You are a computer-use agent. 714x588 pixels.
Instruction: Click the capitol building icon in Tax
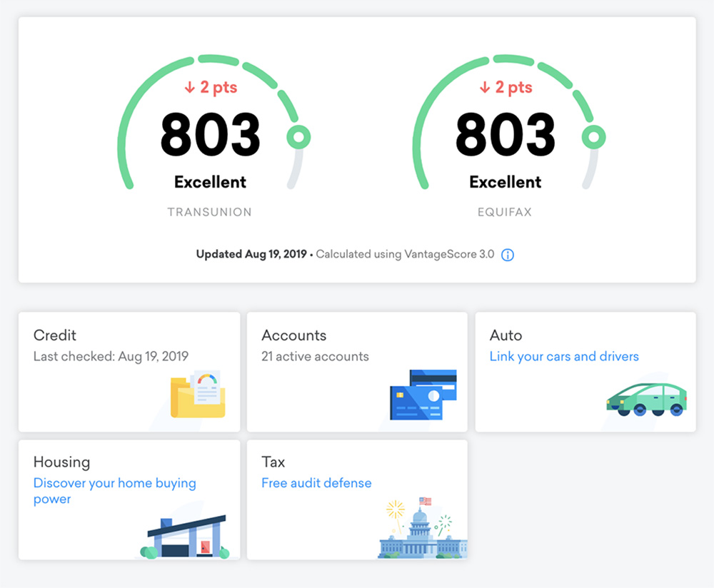click(423, 528)
